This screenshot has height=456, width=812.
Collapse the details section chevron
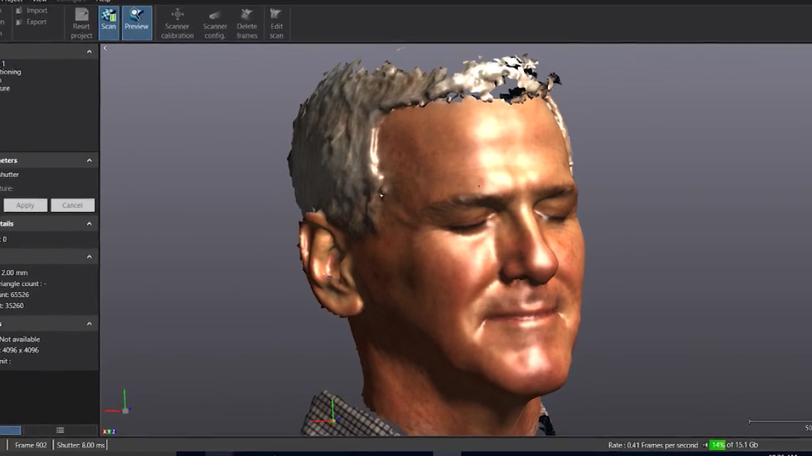pyautogui.click(x=89, y=224)
